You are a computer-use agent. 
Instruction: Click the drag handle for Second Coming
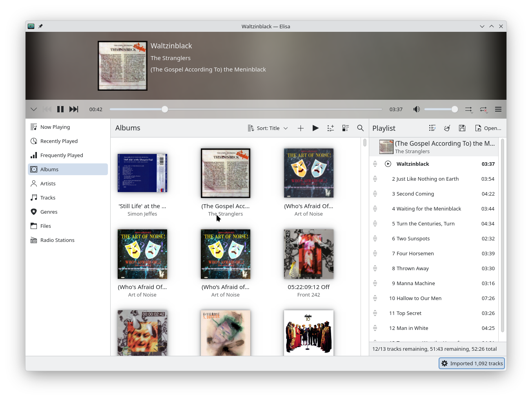pos(375,194)
